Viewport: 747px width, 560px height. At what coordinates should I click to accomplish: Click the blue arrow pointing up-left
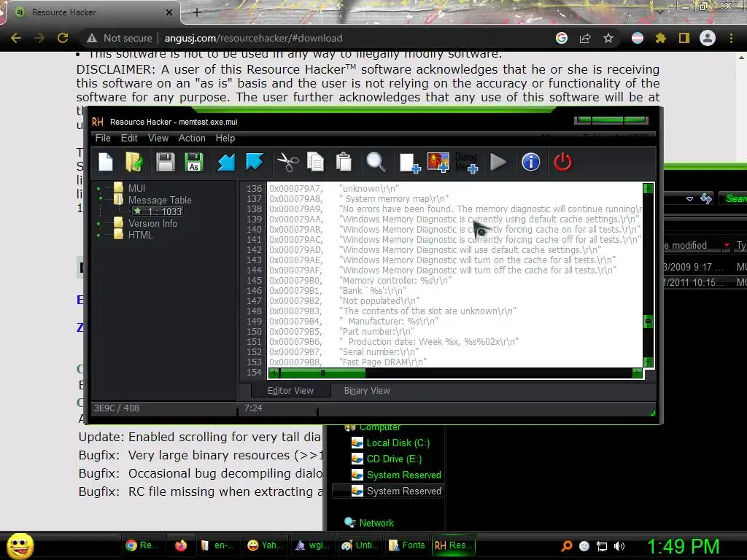(x=255, y=162)
